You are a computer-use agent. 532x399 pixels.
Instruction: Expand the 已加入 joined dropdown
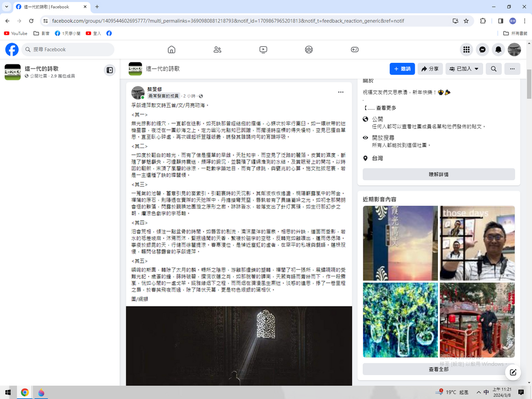(x=464, y=69)
